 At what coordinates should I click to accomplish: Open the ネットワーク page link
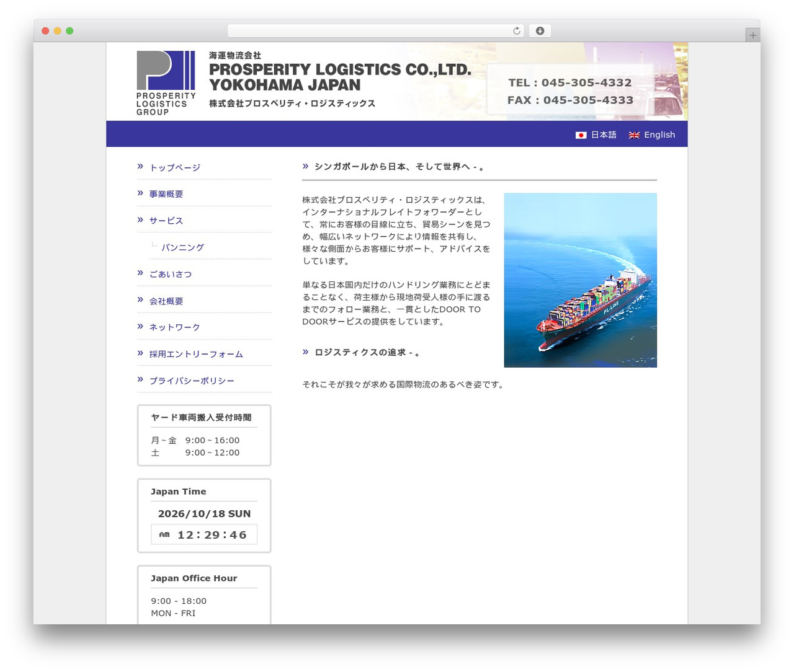click(x=175, y=327)
